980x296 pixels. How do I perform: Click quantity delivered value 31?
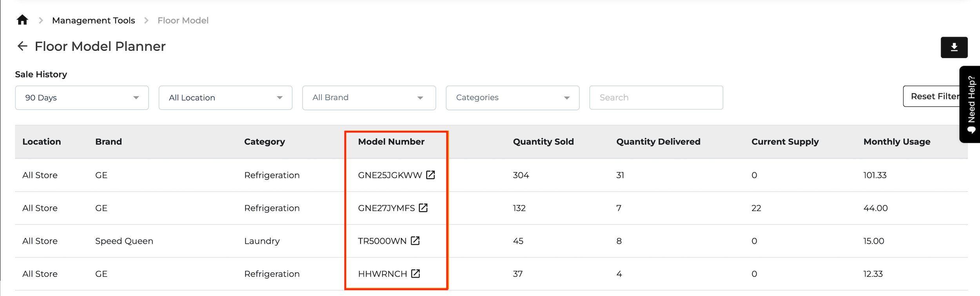pos(620,175)
